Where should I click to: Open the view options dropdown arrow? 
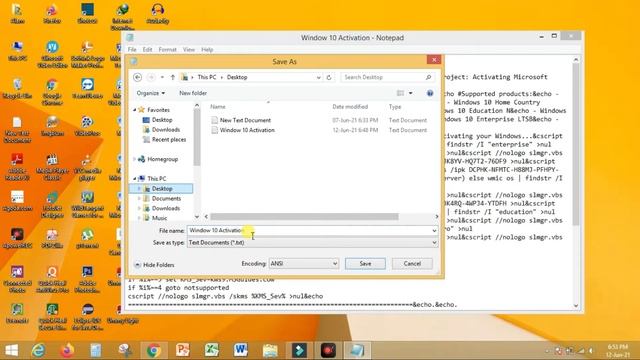tap(411, 93)
